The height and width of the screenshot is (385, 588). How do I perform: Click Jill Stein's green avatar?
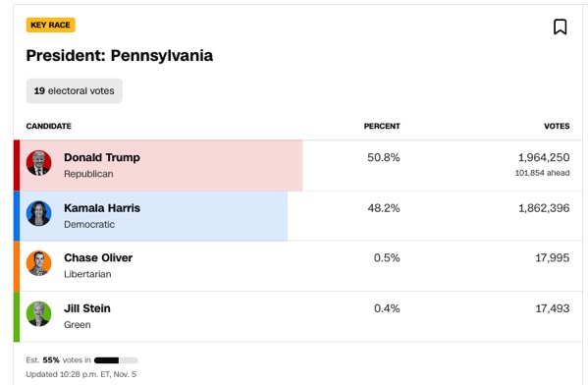tap(38, 313)
